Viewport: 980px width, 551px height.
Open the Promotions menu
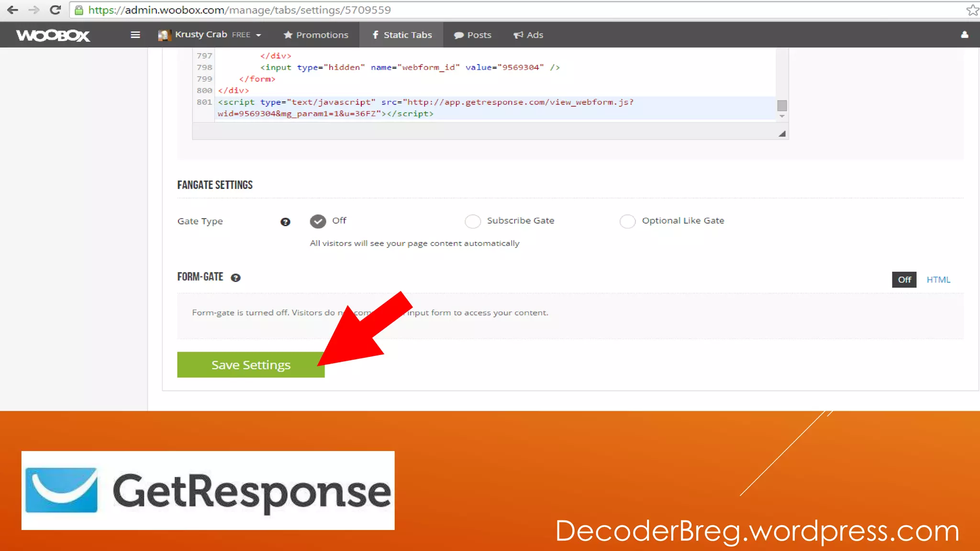click(x=316, y=35)
